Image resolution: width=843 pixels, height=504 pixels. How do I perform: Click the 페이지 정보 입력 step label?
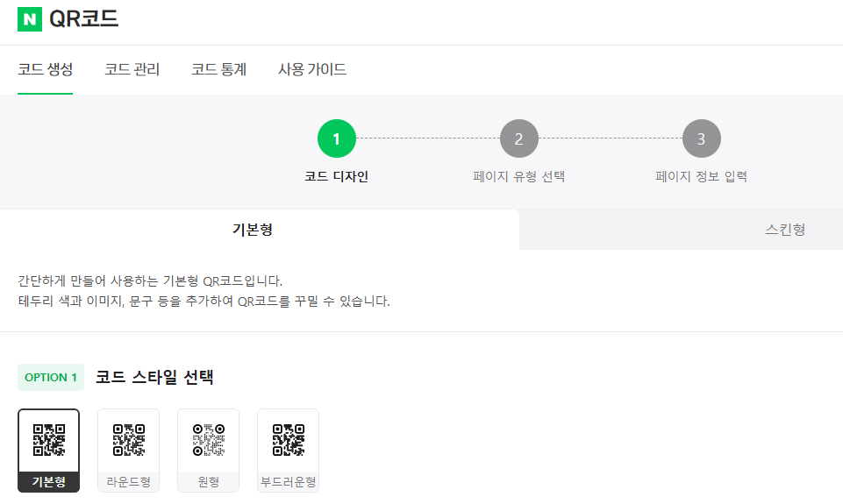tap(701, 176)
